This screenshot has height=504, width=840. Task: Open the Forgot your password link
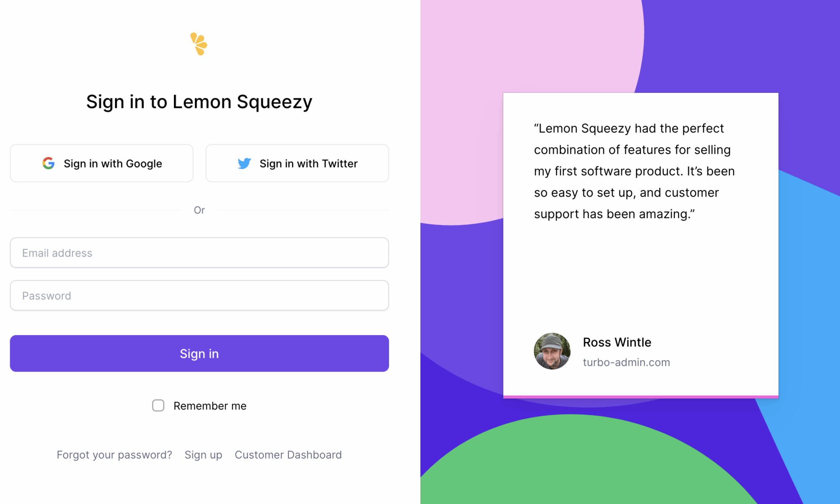click(114, 455)
